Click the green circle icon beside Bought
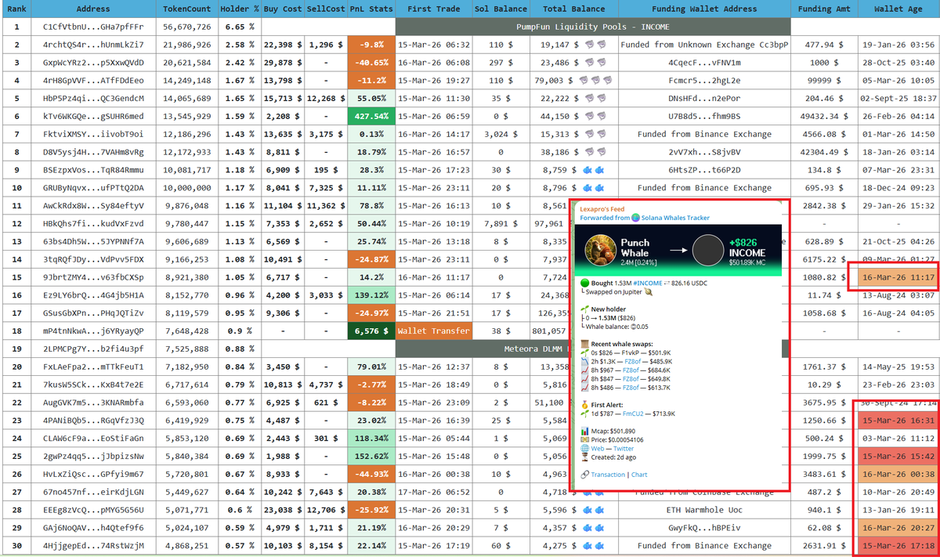 click(x=584, y=283)
